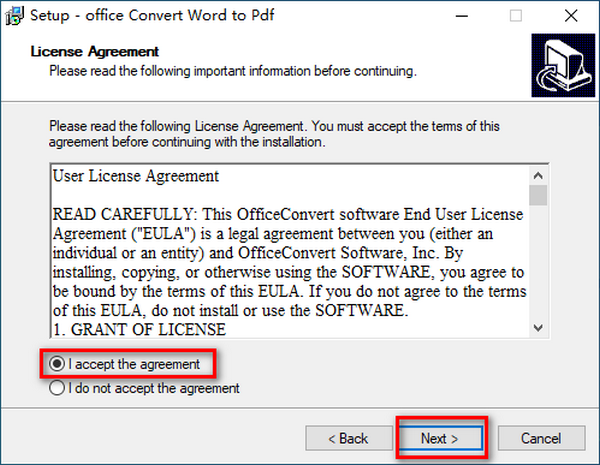Minimize the Setup window
The height and width of the screenshot is (465, 600).
(462, 16)
